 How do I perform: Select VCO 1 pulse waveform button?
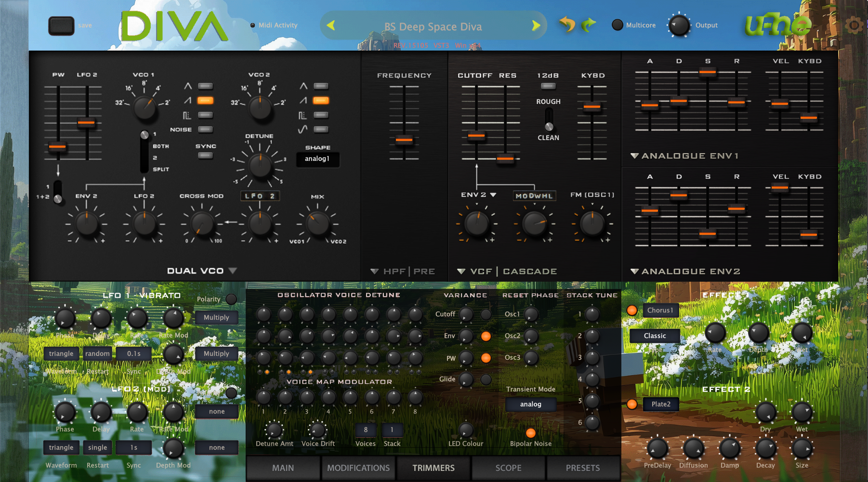pos(205,115)
